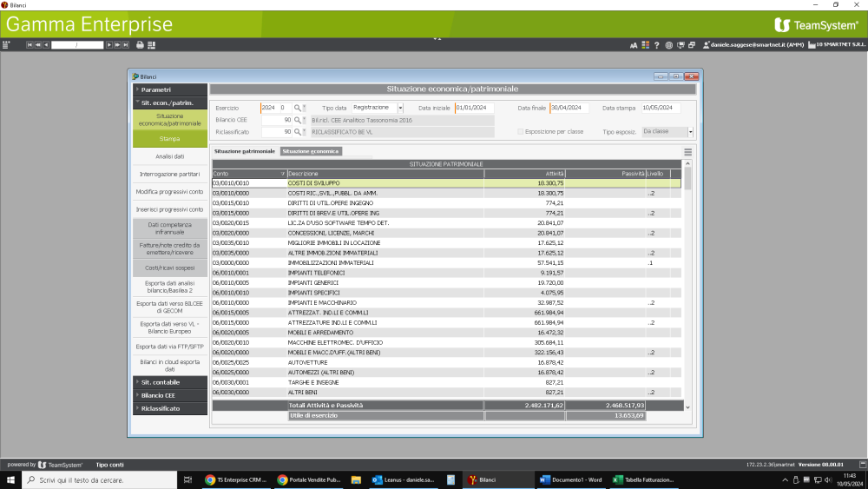Jump to the last record in the toolbar
This screenshot has width=868, height=489.
pyautogui.click(x=127, y=44)
